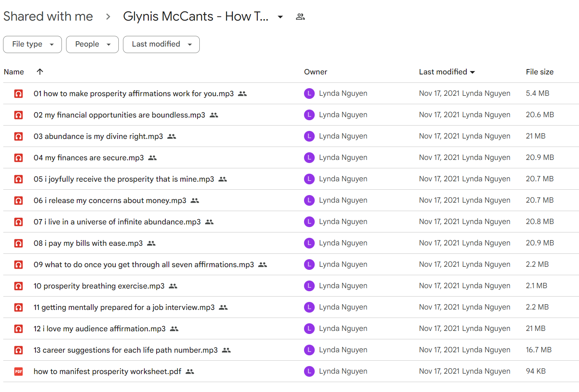The image size is (579, 392).
Task: Click the 2.1 MB file size value
Action: tap(536, 286)
